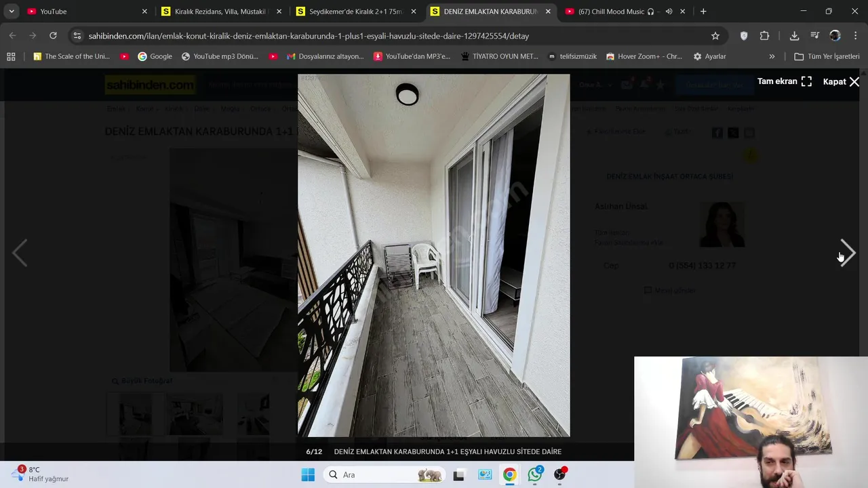This screenshot has width=868, height=488.
Task: Open Dosyalarınız altayon... Gmail bookmark
Action: (325, 56)
